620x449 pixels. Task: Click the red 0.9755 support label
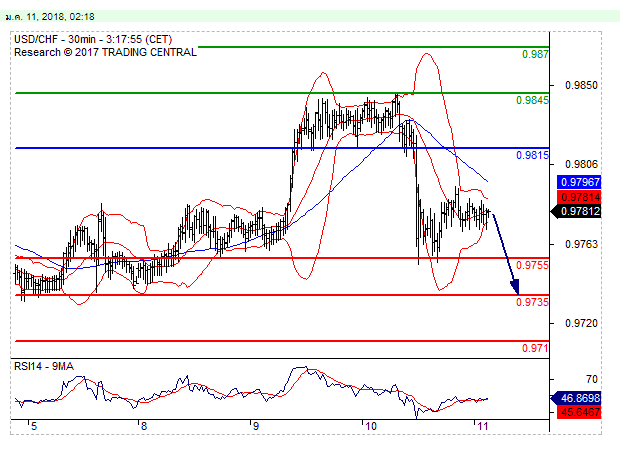pyautogui.click(x=532, y=265)
